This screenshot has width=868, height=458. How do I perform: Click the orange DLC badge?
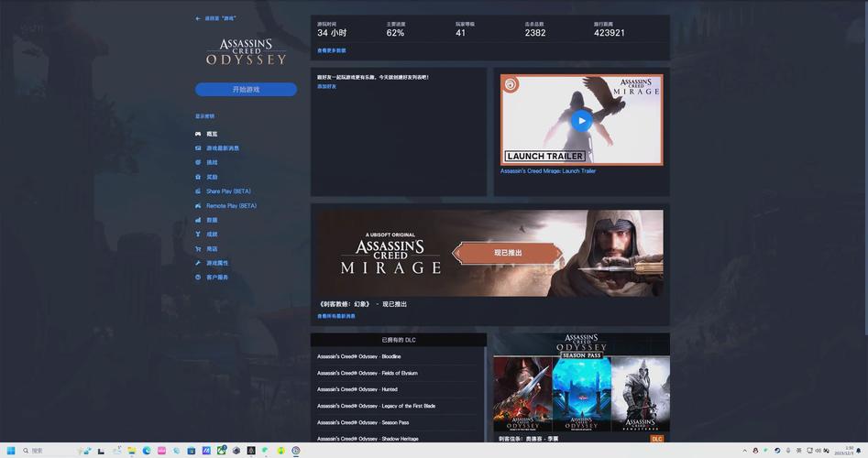(656, 439)
